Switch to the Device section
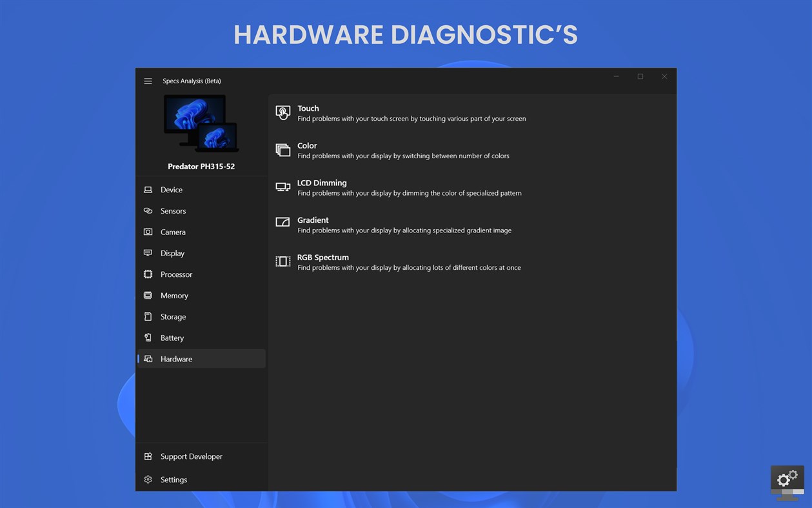Screen dimensions: 812x508 [x=171, y=189]
